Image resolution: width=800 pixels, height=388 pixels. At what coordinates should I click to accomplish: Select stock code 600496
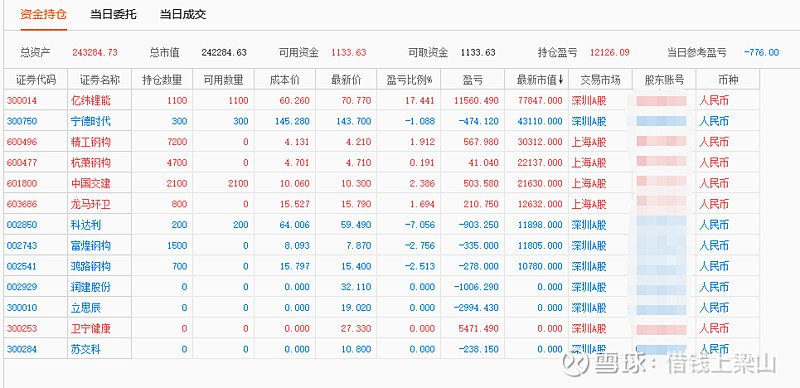(22, 142)
